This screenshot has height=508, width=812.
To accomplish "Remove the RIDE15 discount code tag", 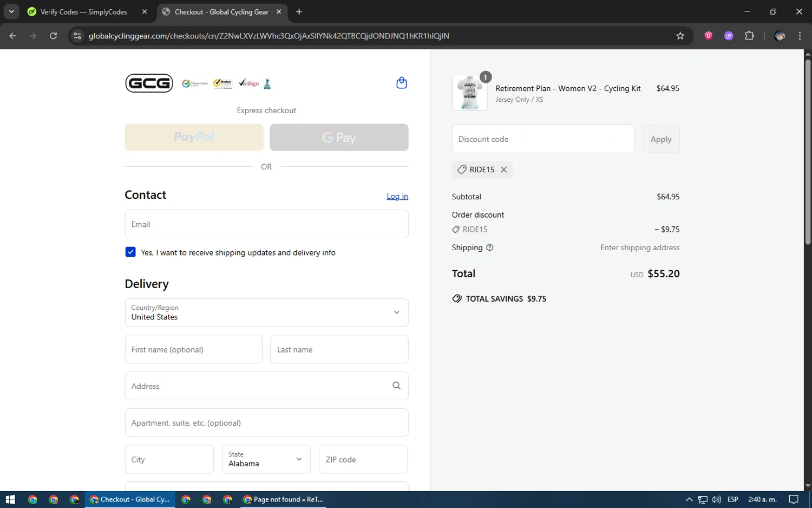I will 503,170.
